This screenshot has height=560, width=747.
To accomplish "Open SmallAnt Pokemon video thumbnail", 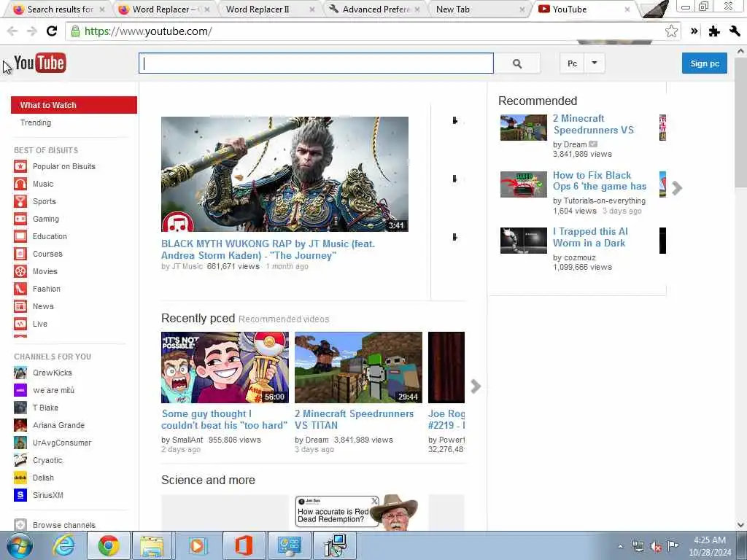I will (x=225, y=367).
